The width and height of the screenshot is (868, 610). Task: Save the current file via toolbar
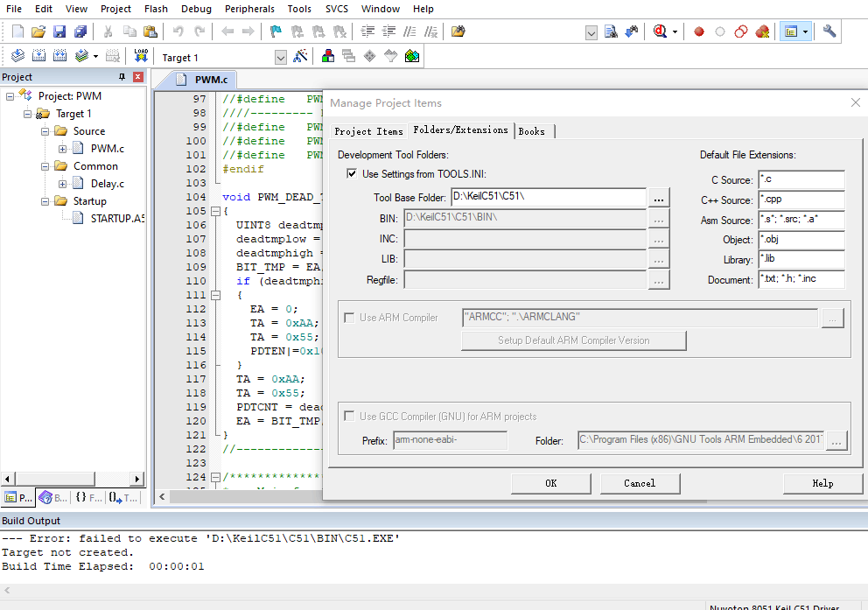click(59, 32)
